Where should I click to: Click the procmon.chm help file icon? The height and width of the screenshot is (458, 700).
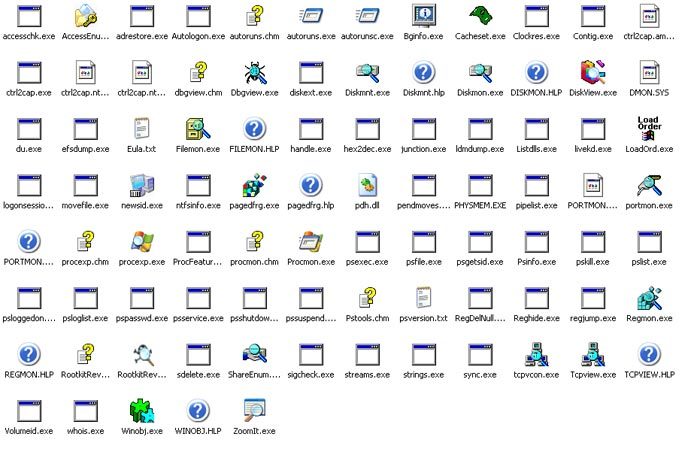[254, 241]
